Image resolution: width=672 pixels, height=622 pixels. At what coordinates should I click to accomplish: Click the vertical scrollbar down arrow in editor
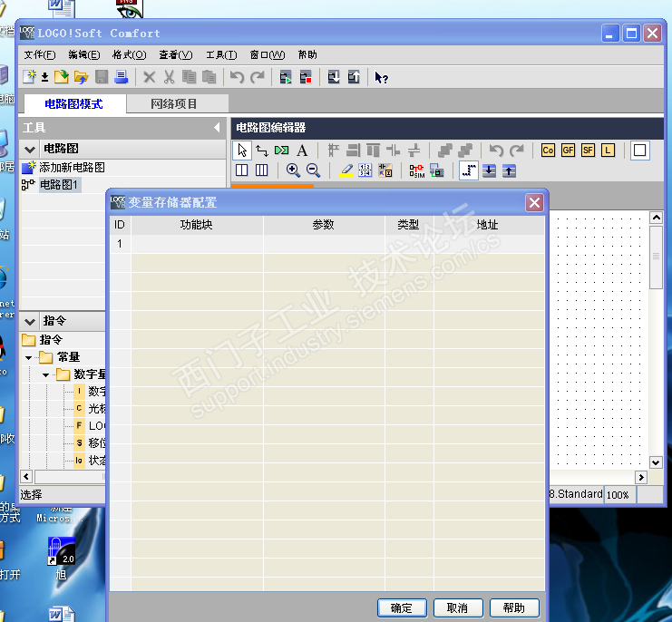tap(656, 462)
